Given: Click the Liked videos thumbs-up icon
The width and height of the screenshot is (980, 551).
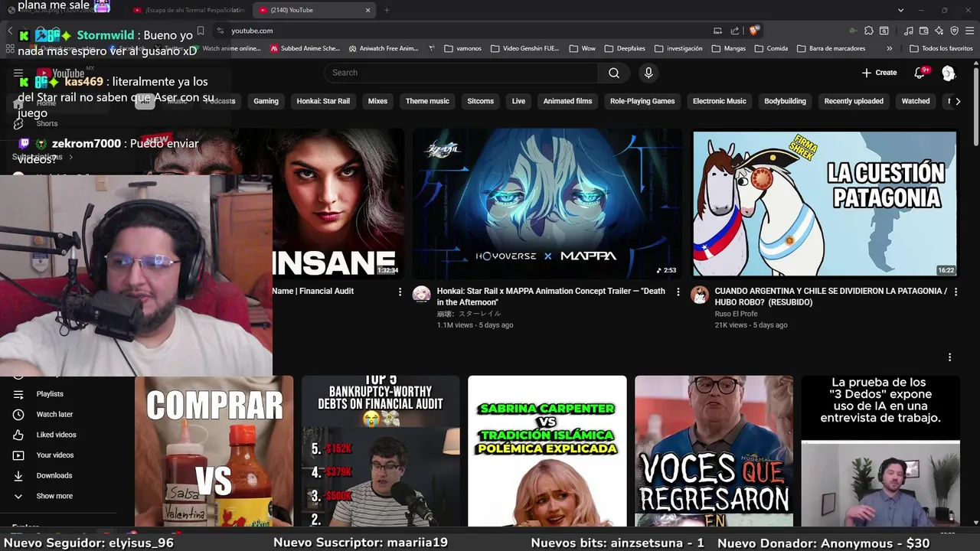Looking at the screenshot, I should [x=18, y=435].
